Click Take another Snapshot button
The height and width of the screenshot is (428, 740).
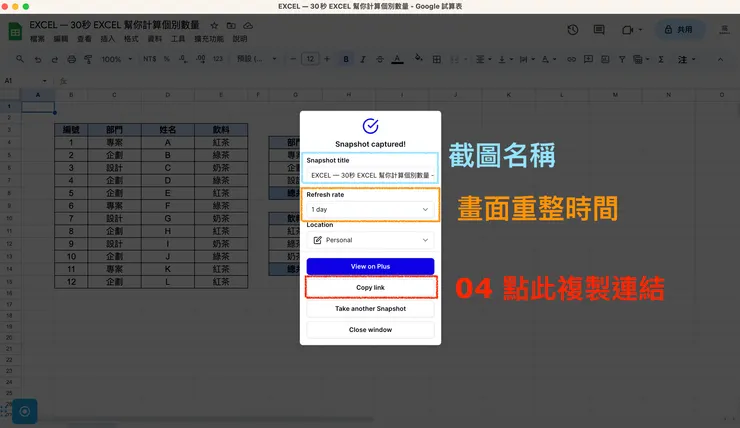(x=370, y=309)
